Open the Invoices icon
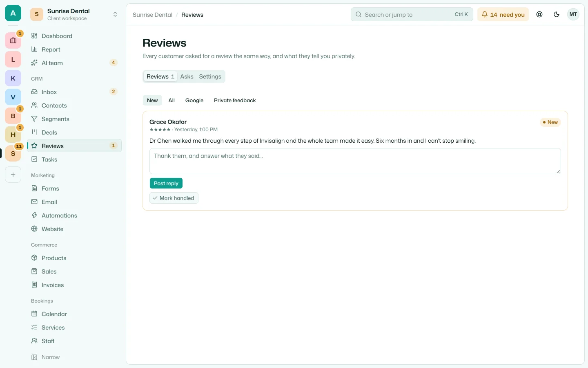This screenshot has width=588, height=368. (34, 285)
